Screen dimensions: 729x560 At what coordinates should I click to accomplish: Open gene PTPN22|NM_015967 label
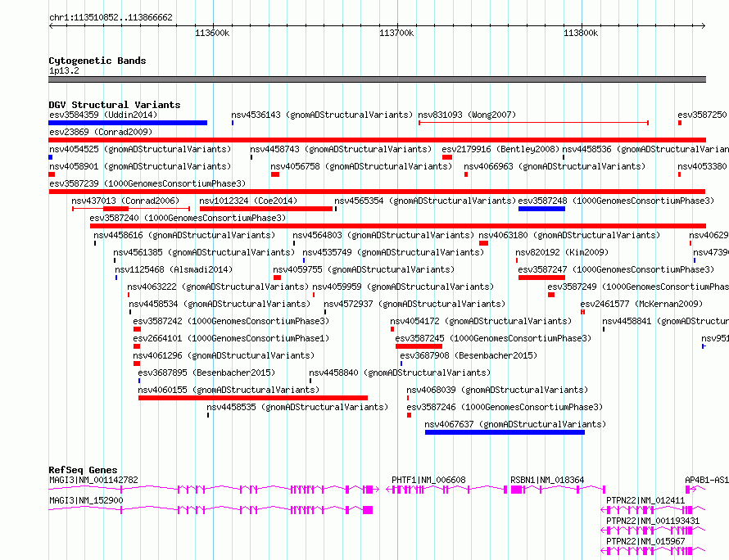click(x=645, y=541)
